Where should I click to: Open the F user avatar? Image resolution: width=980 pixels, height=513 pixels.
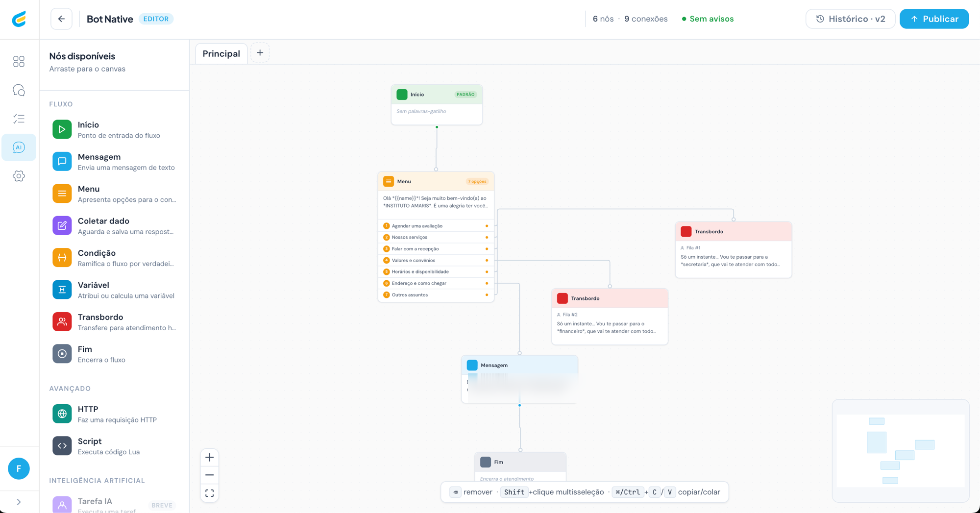[19, 468]
